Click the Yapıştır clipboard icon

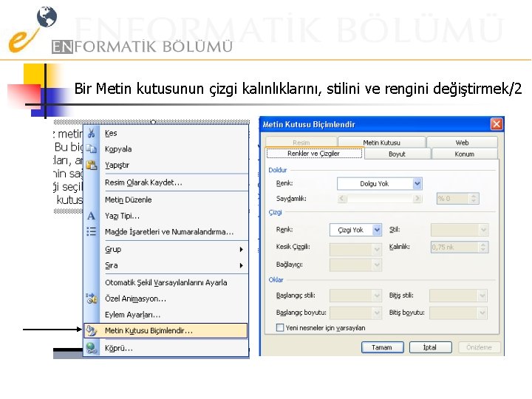(91, 165)
